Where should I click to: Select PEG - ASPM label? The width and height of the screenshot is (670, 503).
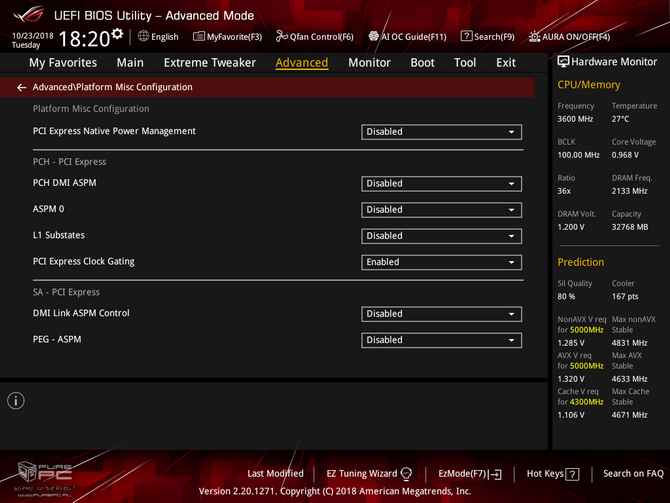(x=57, y=339)
